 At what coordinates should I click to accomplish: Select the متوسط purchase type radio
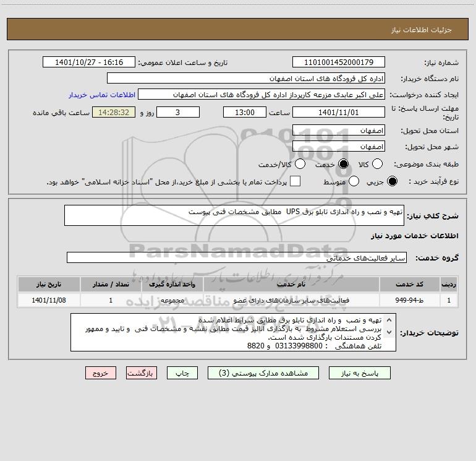click(x=354, y=181)
